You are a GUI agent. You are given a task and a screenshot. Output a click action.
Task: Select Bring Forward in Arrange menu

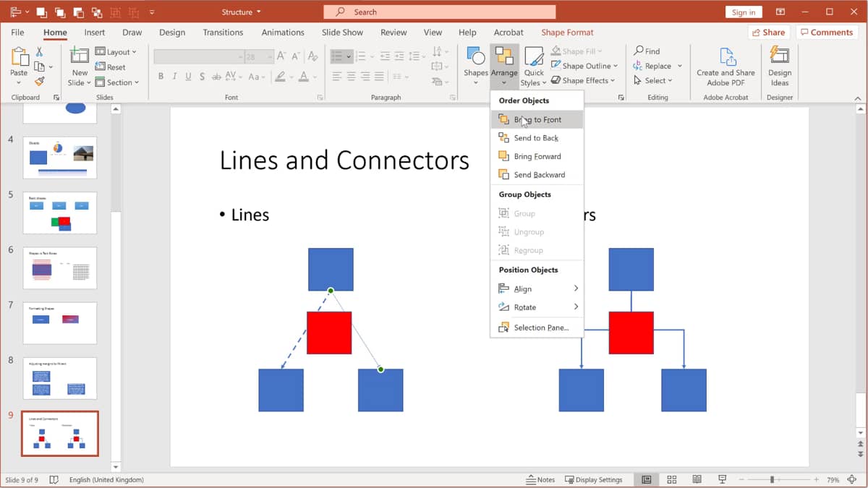coord(537,156)
